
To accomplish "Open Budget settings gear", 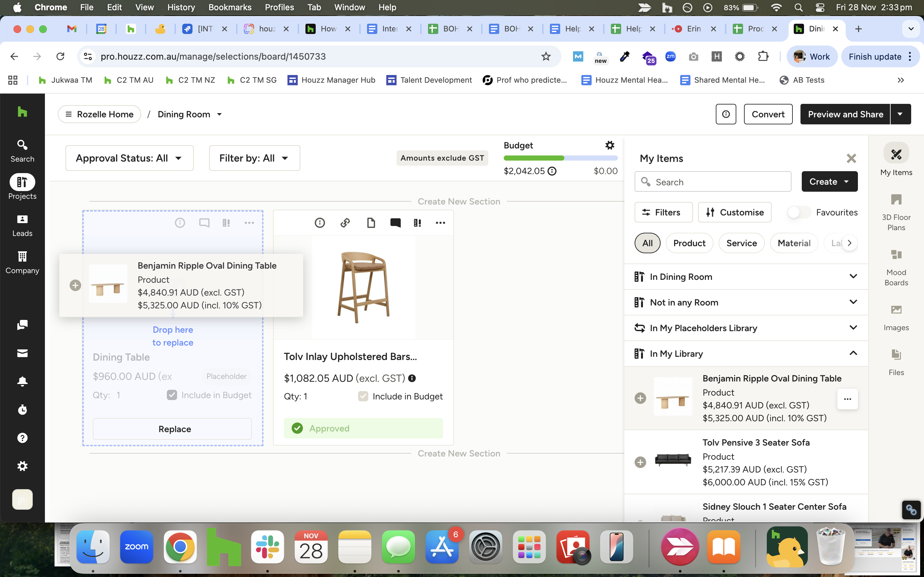I will (610, 146).
